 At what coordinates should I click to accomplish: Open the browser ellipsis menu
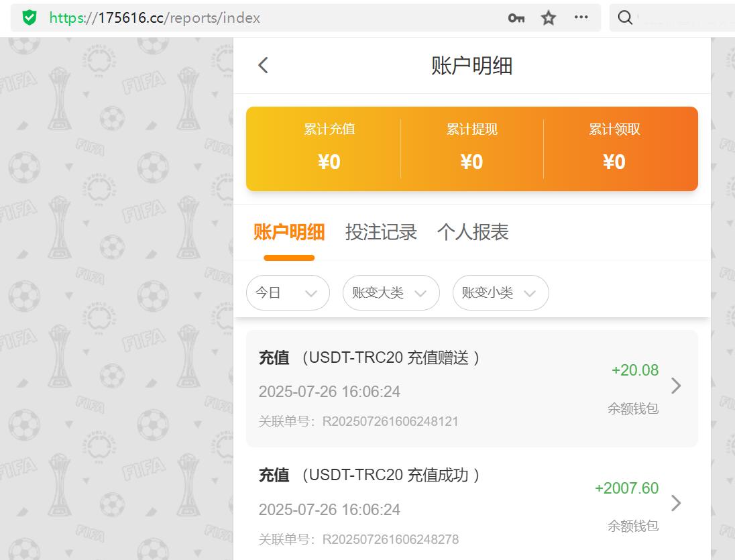point(581,18)
